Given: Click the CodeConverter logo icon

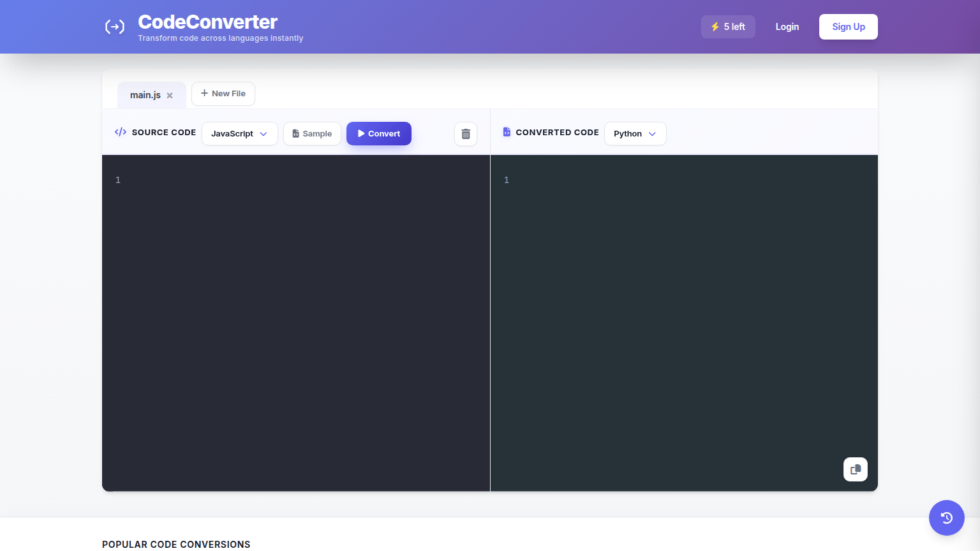Looking at the screenshot, I should 115,27.
